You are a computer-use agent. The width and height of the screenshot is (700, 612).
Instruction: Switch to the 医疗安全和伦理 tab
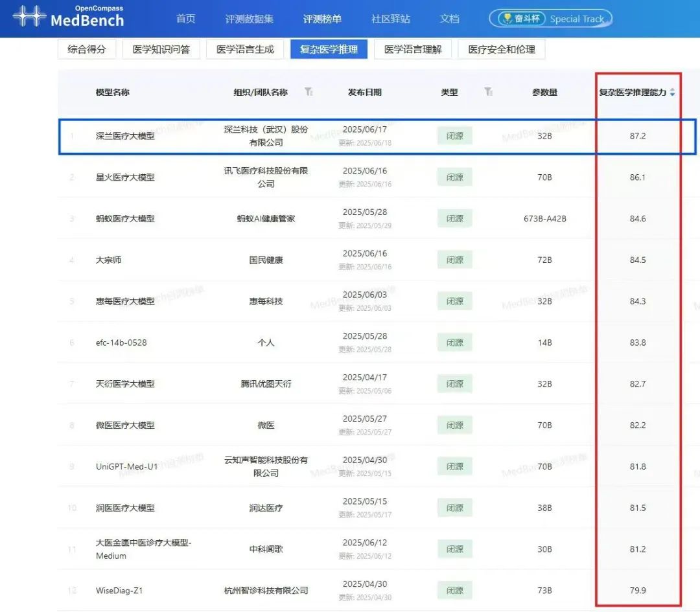(x=501, y=49)
